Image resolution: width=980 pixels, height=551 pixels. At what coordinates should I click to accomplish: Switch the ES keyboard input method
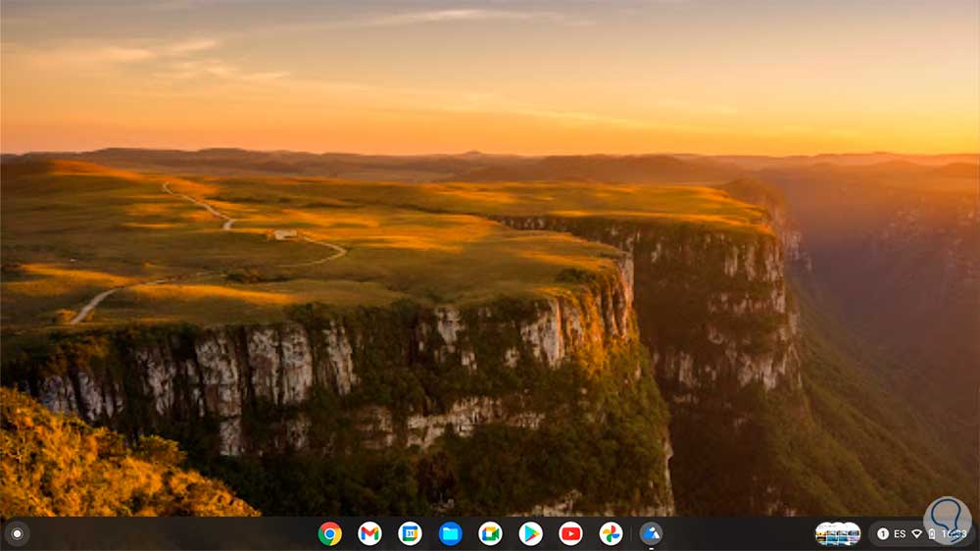tap(900, 533)
